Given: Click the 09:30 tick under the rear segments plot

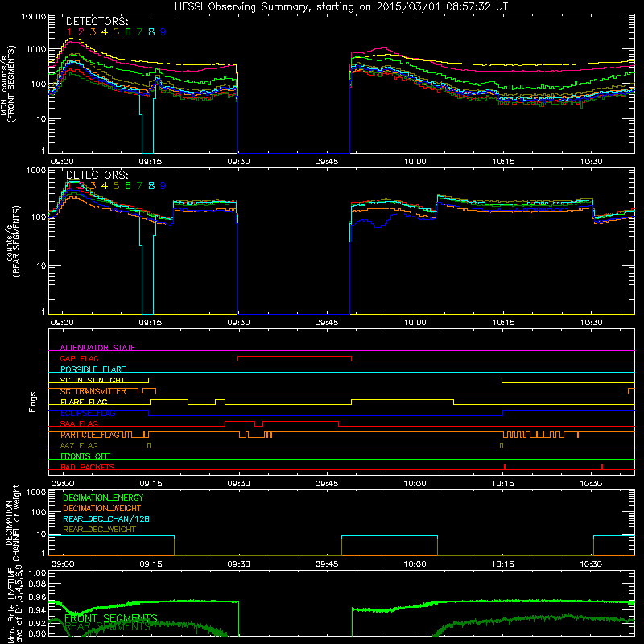Looking at the screenshot, I should tap(238, 323).
